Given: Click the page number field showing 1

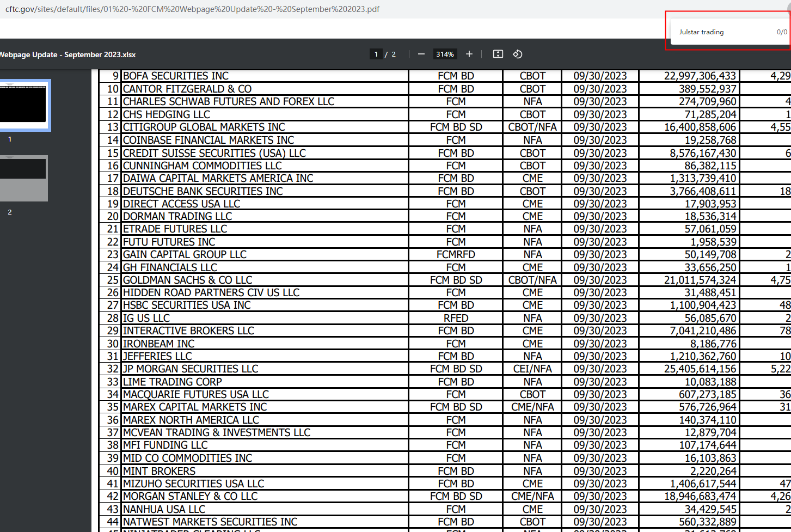Looking at the screenshot, I should coord(376,54).
